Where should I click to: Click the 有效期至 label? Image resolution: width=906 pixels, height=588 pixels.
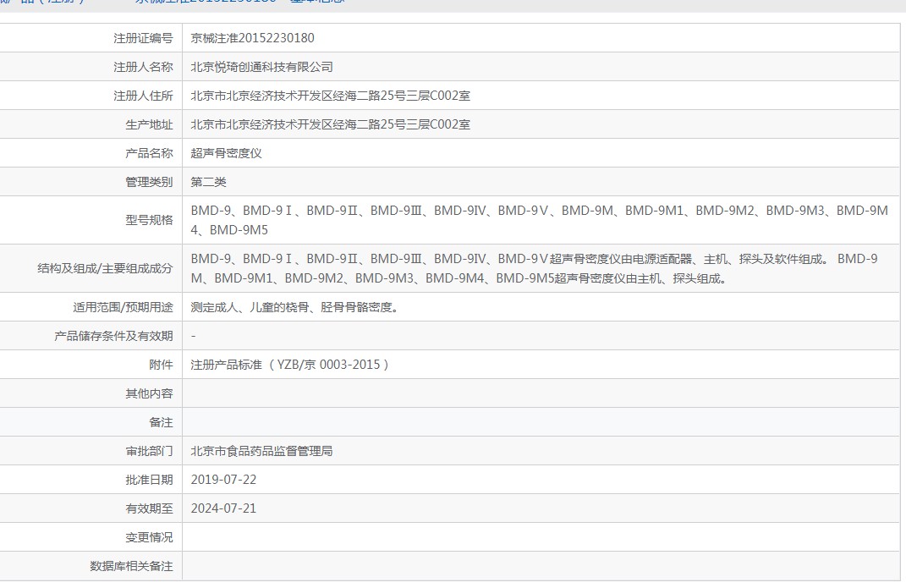point(149,509)
